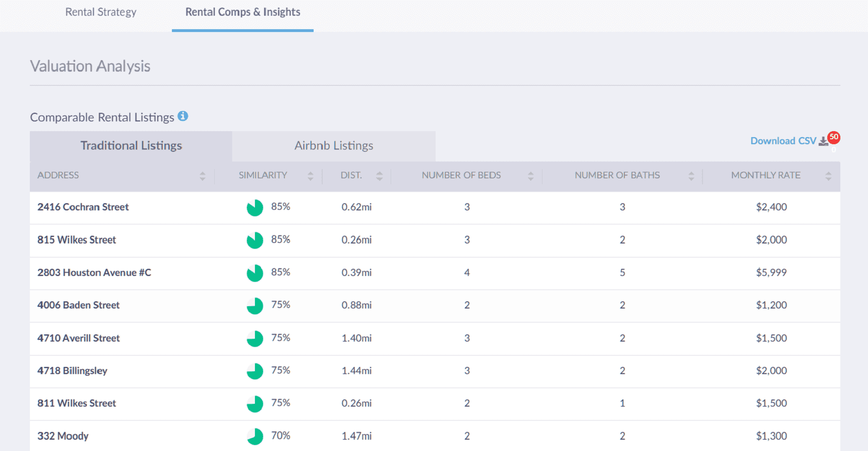This screenshot has width=868, height=451.
Task: Click the red 50 notification badge
Action: point(834,137)
